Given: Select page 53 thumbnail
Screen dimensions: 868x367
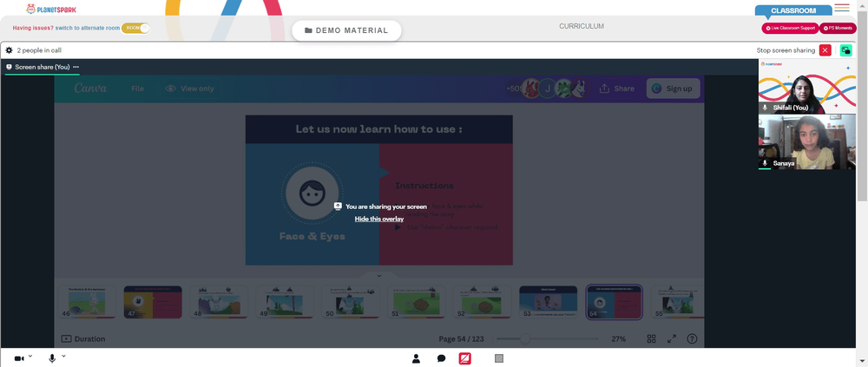Looking at the screenshot, I should 548,302.
